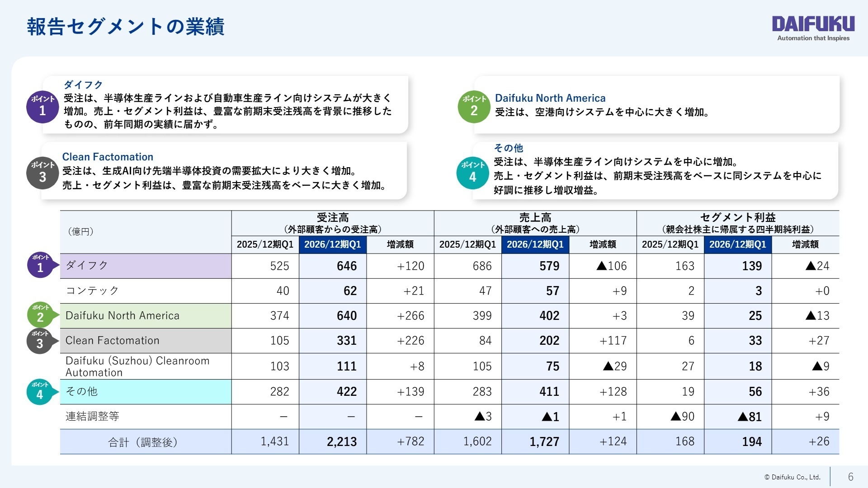Image resolution: width=868 pixels, height=488 pixels.
Task: Click the ダイフク sales change ▲106
Action: pos(612,266)
